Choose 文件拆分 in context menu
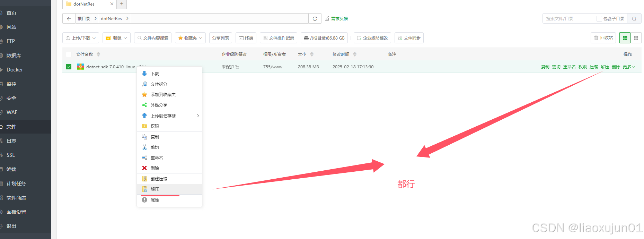Viewport: 644px width, 239px height. point(169,84)
